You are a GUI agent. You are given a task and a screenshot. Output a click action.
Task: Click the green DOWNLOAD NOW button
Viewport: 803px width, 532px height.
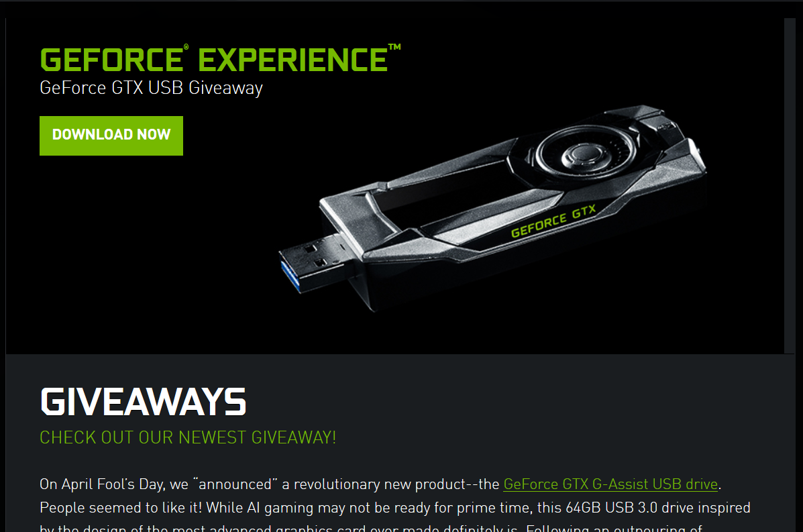111,136
